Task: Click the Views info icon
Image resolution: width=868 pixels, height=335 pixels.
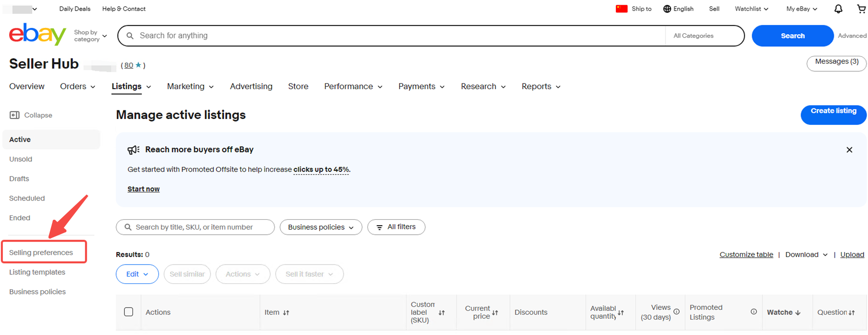Action: (x=677, y=312)
